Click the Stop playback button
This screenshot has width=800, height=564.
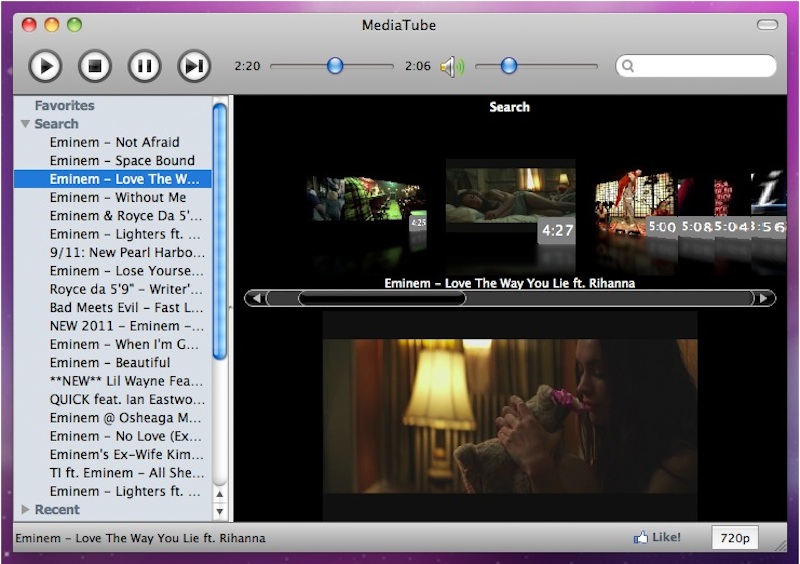coord(94,67)
